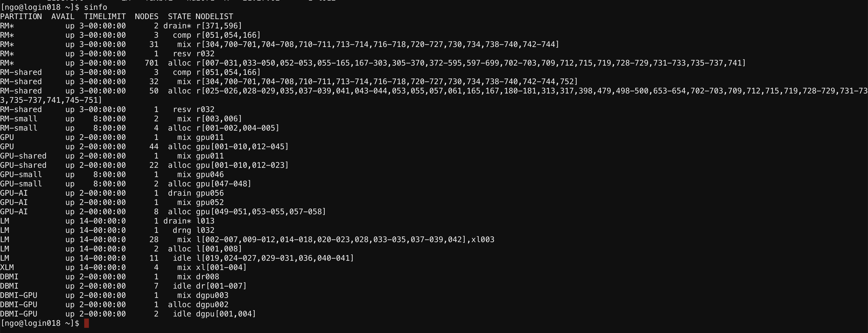This screenshot has height=333, width=868.
Task: Click the AVAIL column header
Action: coord(63,17)
